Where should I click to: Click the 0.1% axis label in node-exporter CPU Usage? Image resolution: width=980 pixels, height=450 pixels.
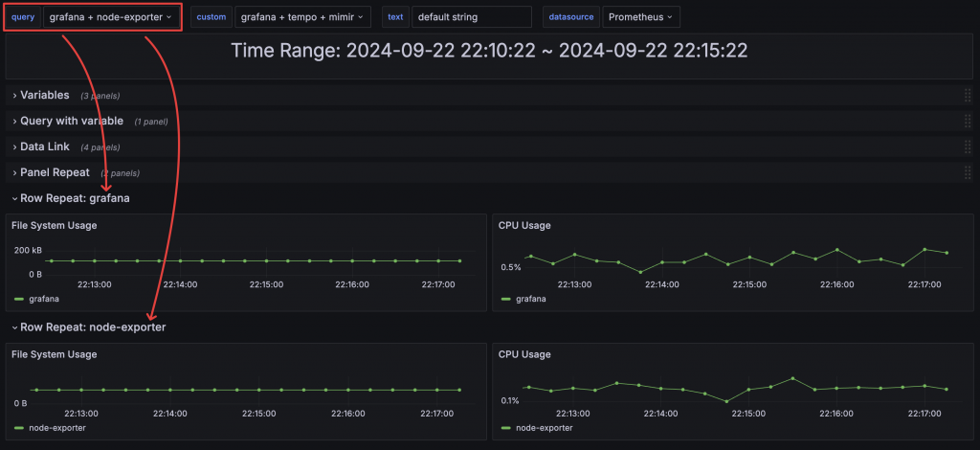[509, 400]
